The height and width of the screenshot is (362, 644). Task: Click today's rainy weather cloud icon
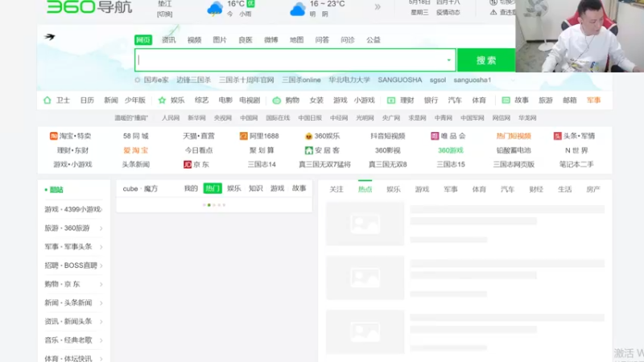[x=215, y=8]
